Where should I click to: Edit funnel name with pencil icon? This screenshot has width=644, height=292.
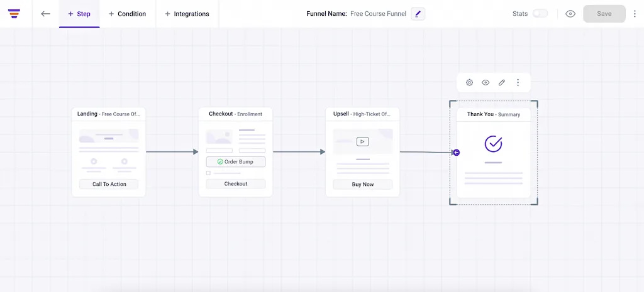point(418,14)
